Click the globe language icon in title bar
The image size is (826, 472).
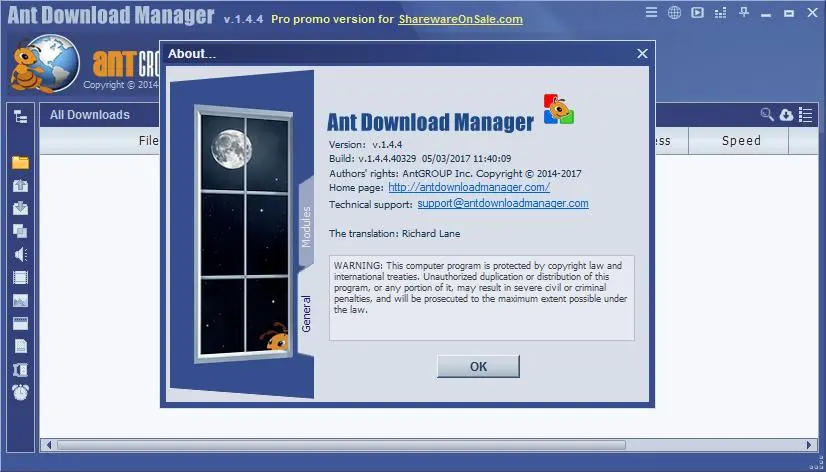click(x=674, y=13)
